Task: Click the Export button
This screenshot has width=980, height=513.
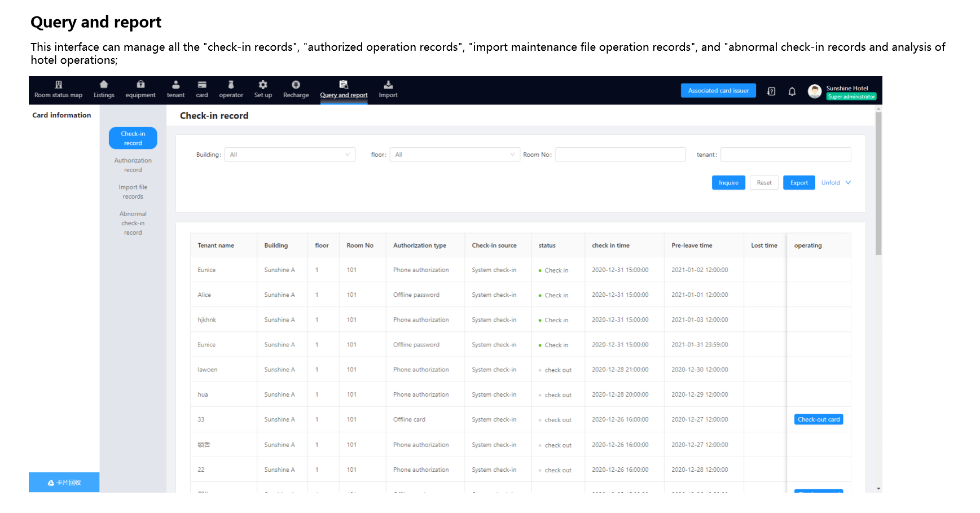Action: [x=799, y=183]
